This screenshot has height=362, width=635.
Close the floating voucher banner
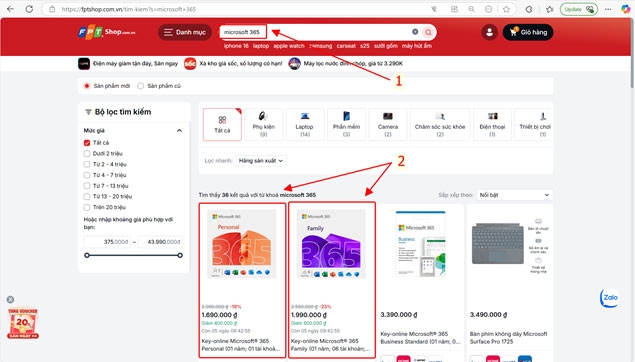pyautogui.click(x=11, y=300)
